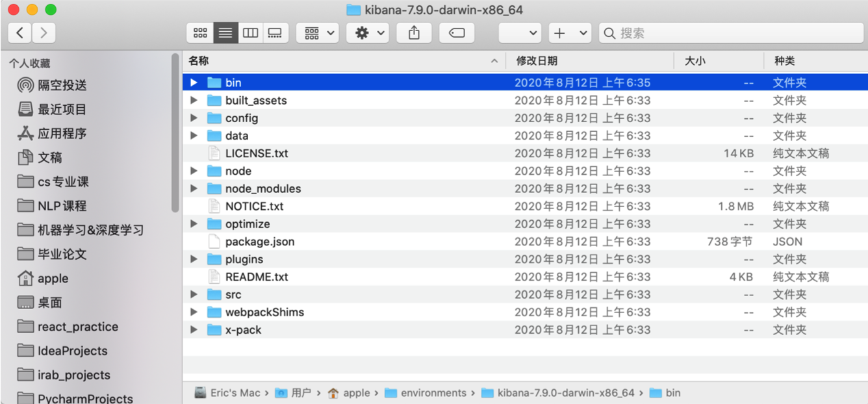
Task: Sort by 名称 column header
Action: click(x=199, y=60)
